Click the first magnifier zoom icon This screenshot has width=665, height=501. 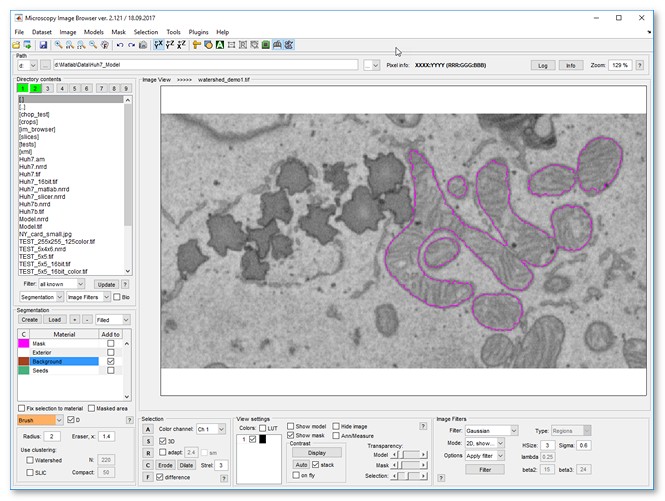(59, 45)
